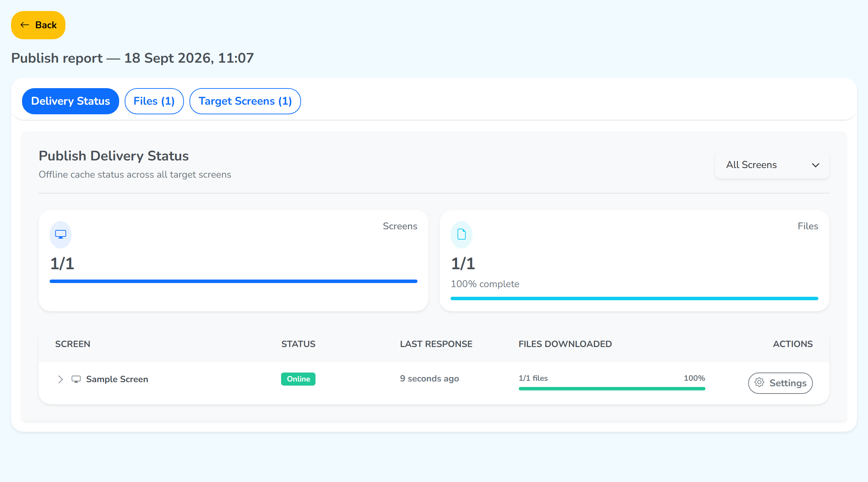Click the '9 seconds ago' last response

coord(430,379)
